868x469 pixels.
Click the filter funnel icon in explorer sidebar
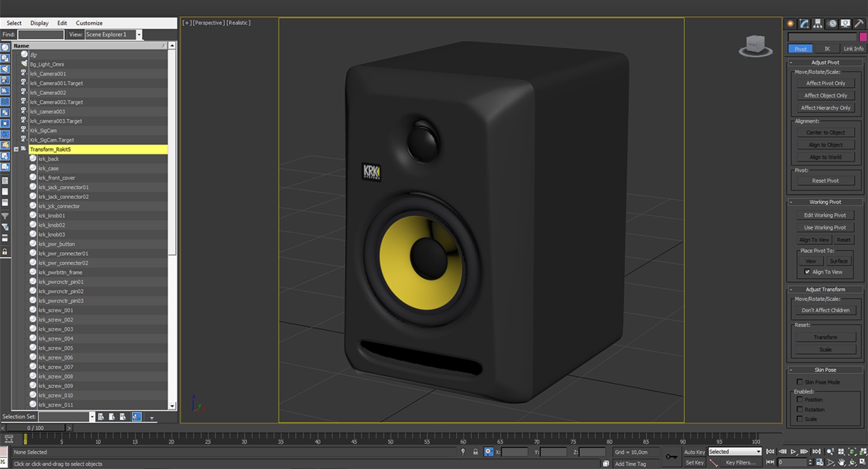click(x=5, y=216)
